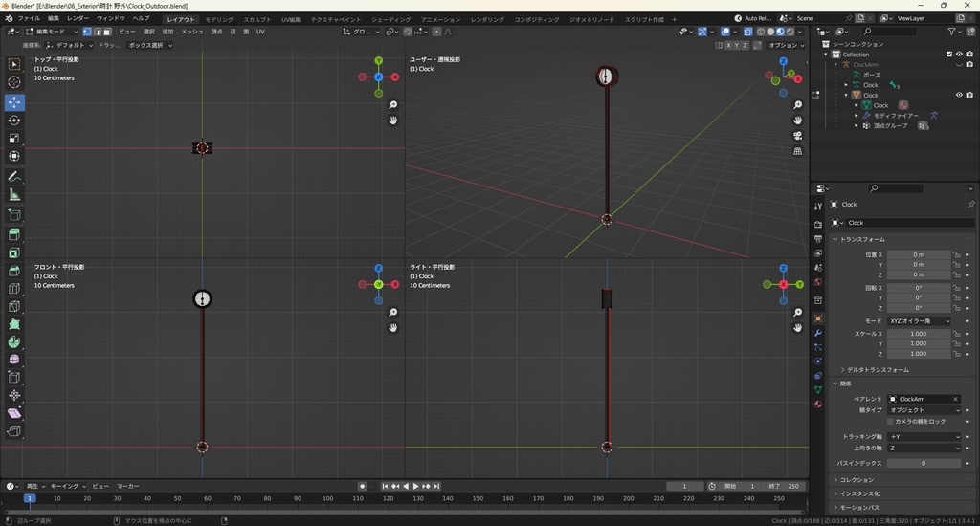The image size is (980, 526).
Task: Select the Rotate tool in the left toolbar
Action: pyautogui.click(x=14, y=120)
